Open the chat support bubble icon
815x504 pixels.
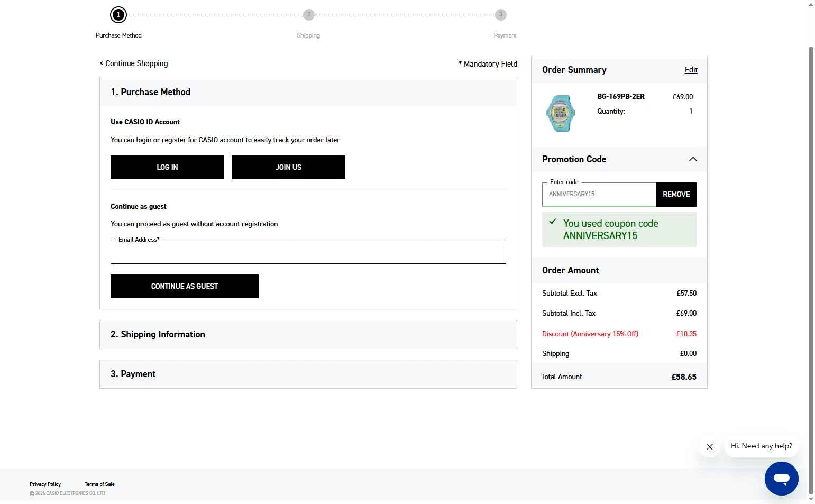click(x=781, y=478)
